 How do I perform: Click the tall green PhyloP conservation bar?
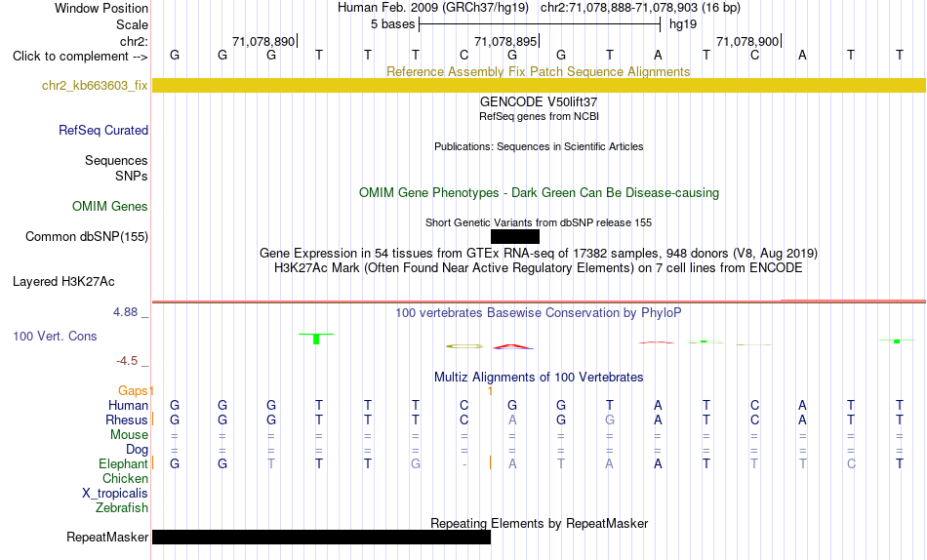pos(316,339)
